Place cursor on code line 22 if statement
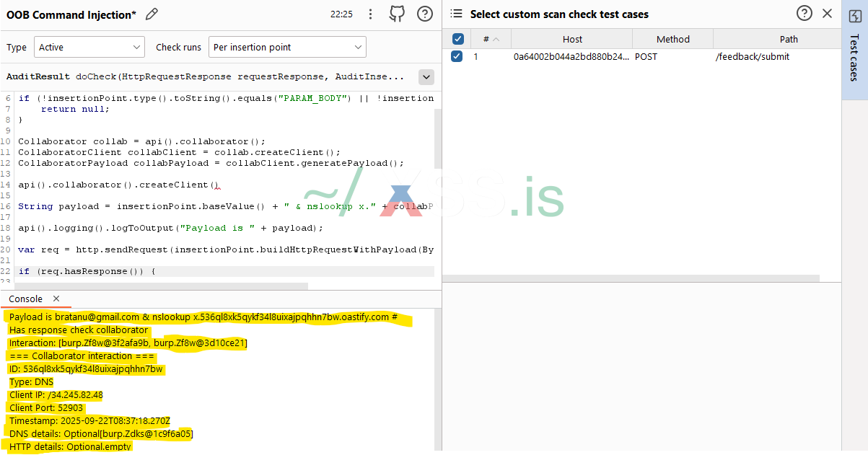Screen dimensions: 868x455 (87, 271)
